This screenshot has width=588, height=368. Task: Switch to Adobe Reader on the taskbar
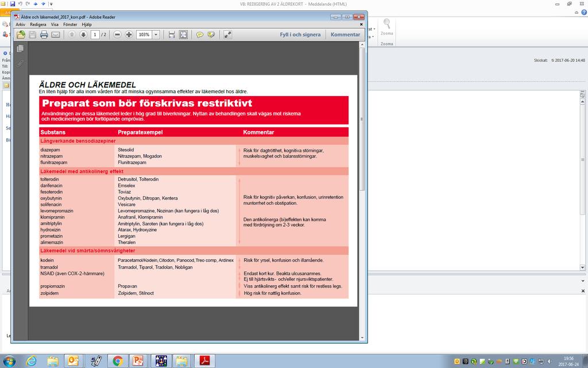pos(204,361)
